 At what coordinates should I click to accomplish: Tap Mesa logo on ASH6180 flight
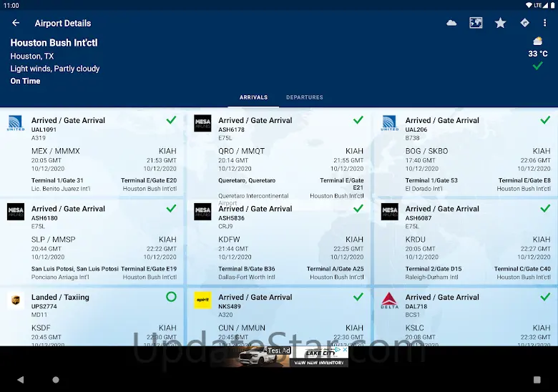pyautogui.click(x=16, y=212)
